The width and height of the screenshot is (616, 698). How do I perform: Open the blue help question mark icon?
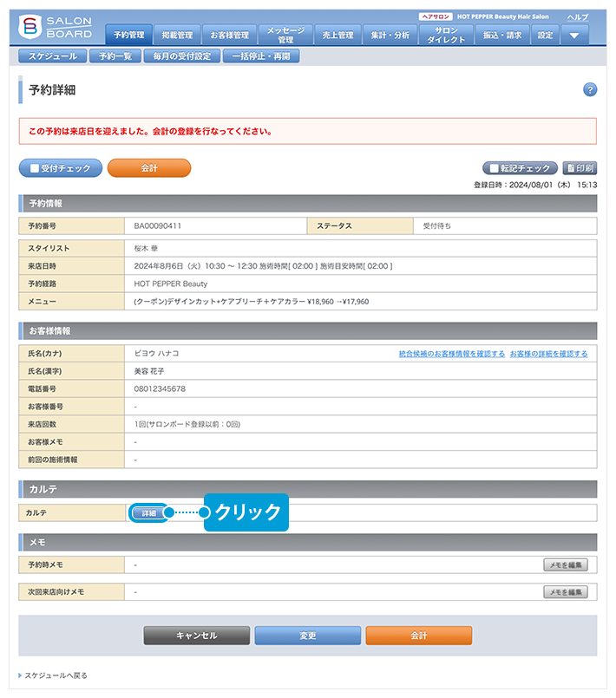tap(590, 89)
